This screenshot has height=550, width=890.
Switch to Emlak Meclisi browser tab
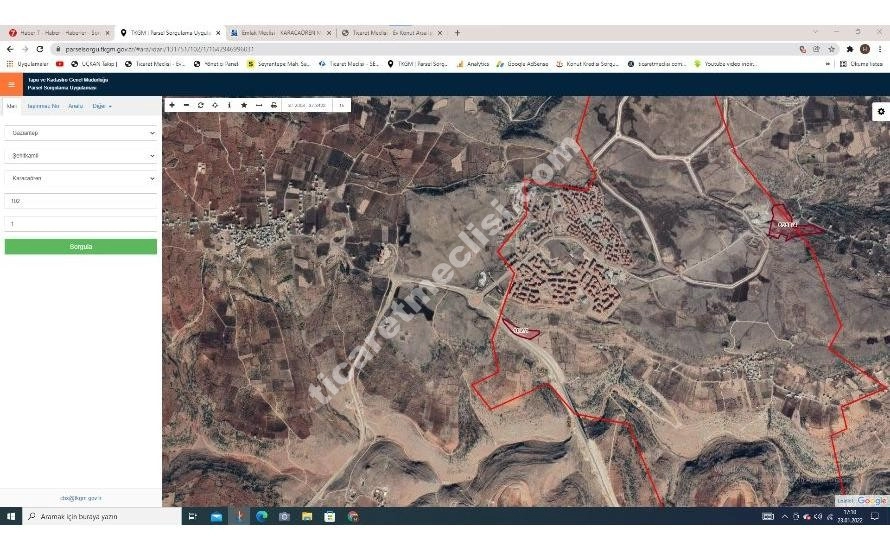point(281,33)
